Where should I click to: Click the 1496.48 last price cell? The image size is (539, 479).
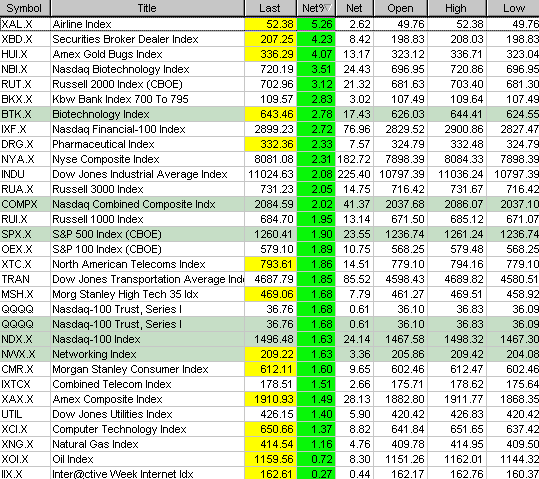[270, 339]
